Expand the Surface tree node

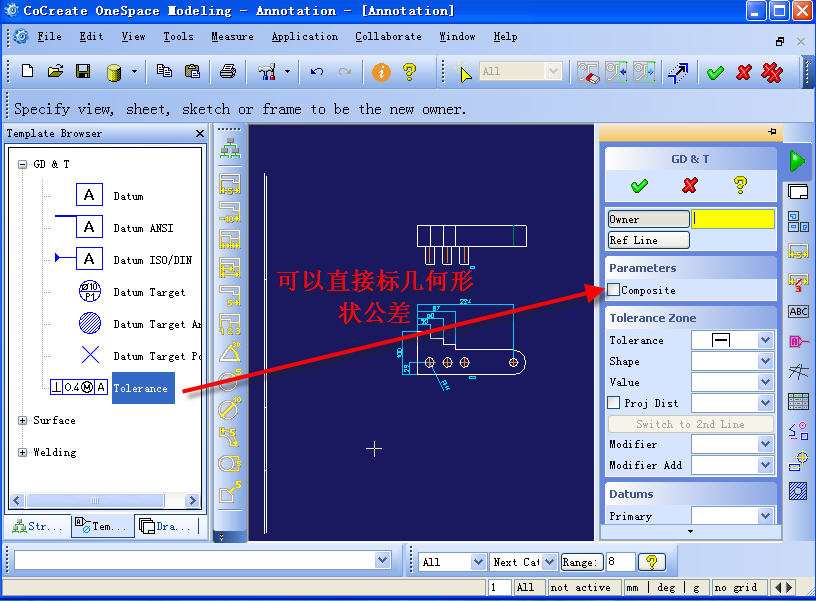[22, 420]
